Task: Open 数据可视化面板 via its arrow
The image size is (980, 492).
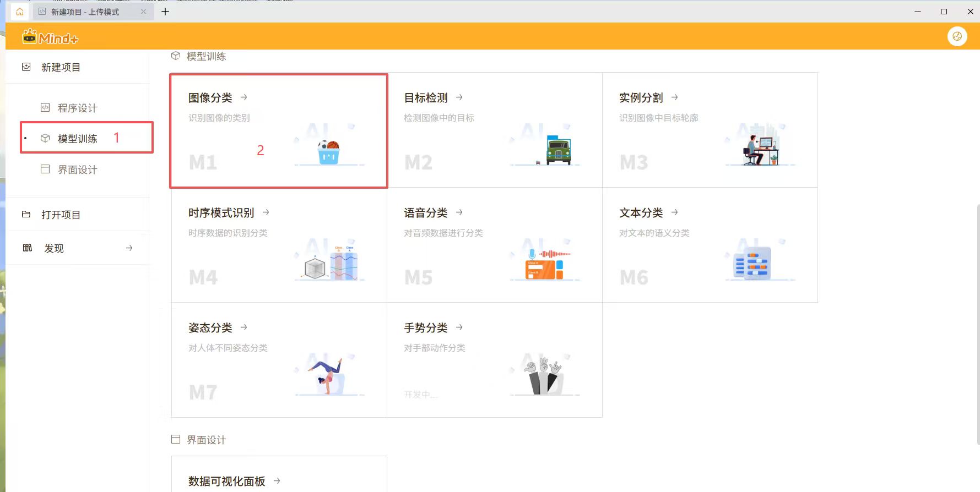Action: (x=277, y=481)
